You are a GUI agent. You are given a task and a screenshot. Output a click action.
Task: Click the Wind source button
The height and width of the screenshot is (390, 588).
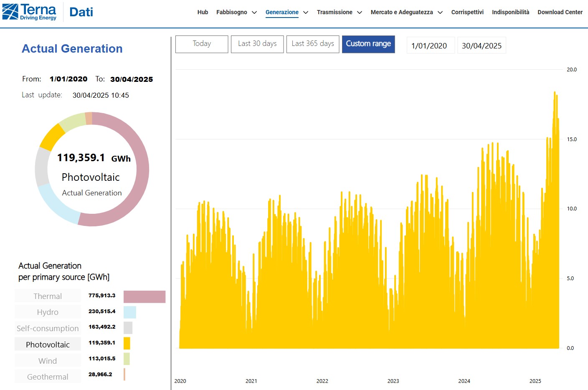(x=48, y=361)
